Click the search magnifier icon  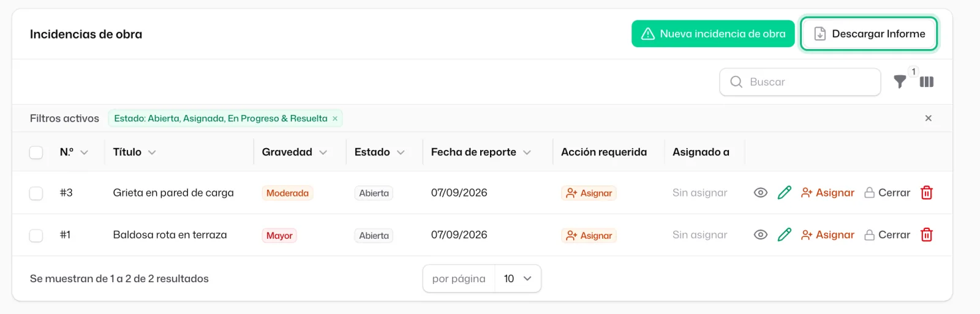736,81
